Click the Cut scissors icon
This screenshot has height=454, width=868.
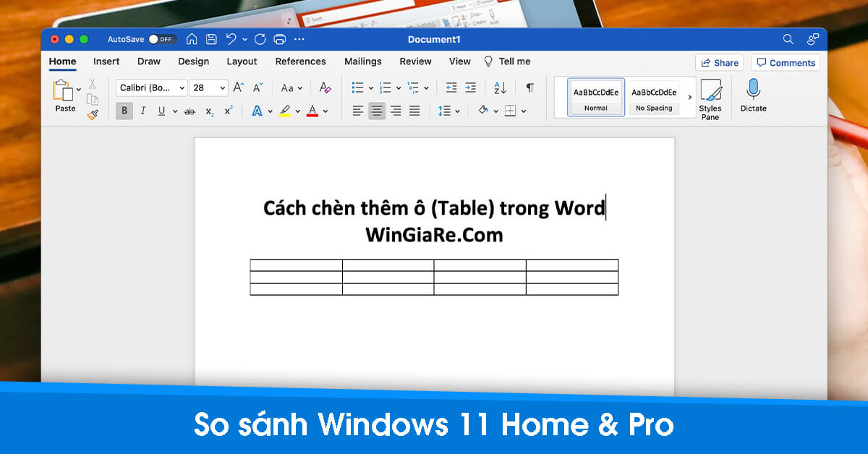pyautogui.click(x=93, y=85)
